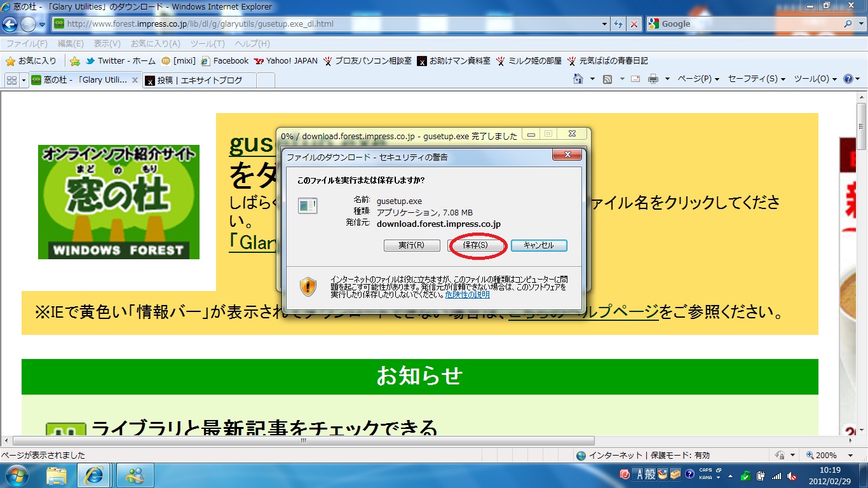Viewport: 868px width, 488px height.
Task: Expand the Print dropdown arrow
Action: point(667,79)
